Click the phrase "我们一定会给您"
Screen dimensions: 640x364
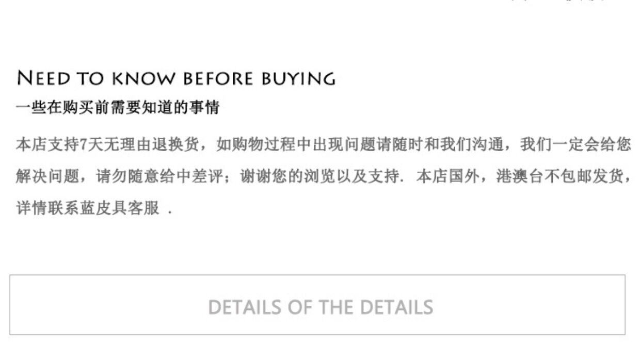[575, 145]
